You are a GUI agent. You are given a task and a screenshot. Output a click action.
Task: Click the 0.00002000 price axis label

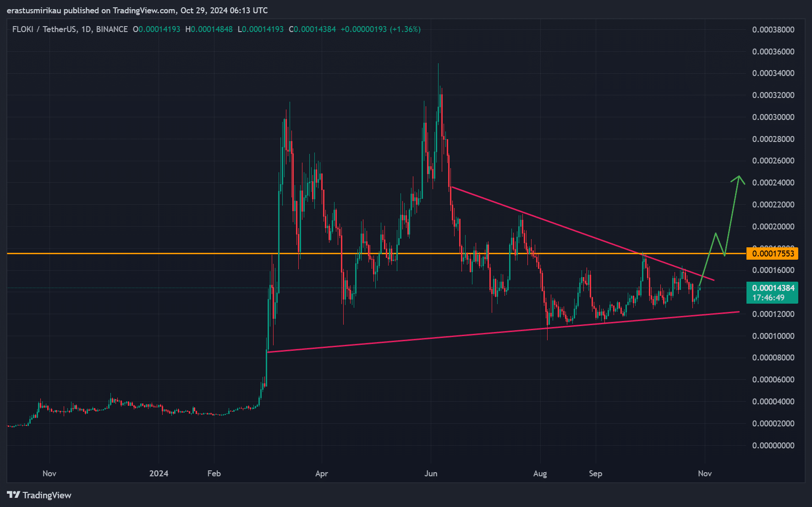[x=773, y=424]
